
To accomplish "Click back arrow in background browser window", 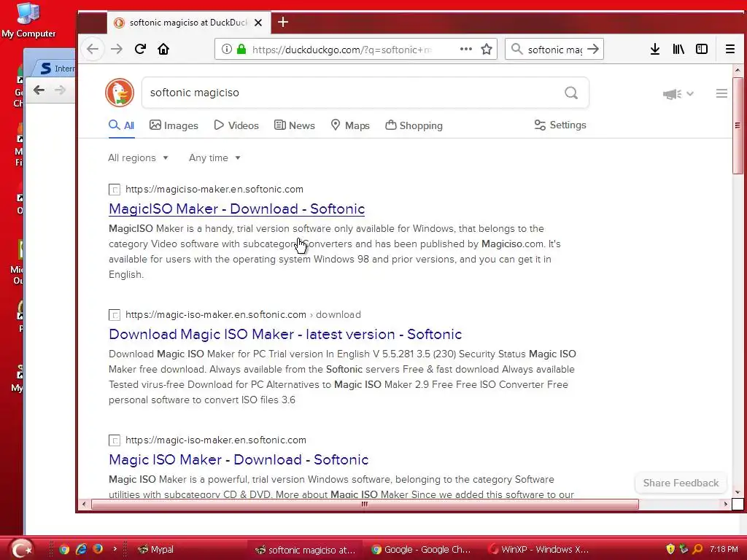I will (x=39, y=90).
